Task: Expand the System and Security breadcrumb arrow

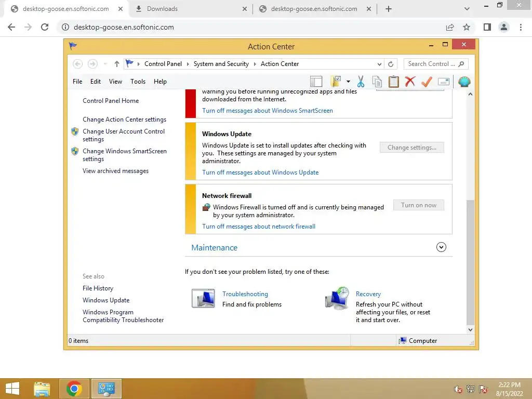Action: [255, 64]
